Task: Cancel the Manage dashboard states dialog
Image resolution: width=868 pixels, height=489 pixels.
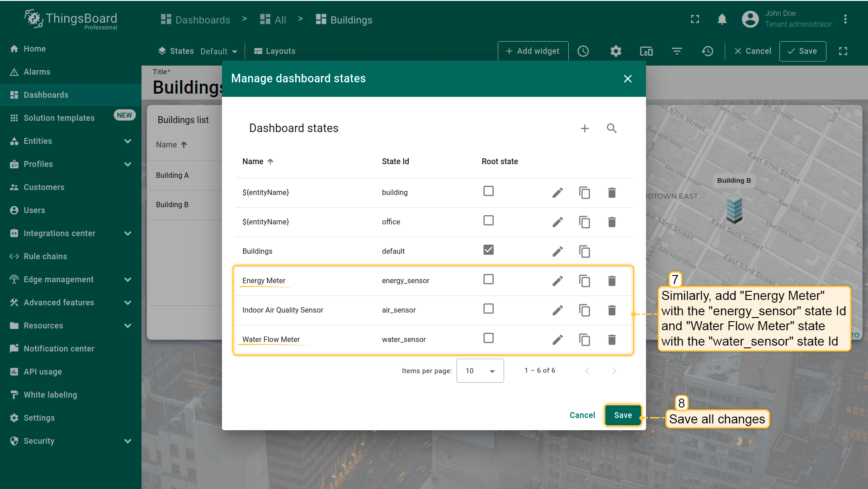Action: click(x=582, y=415)
